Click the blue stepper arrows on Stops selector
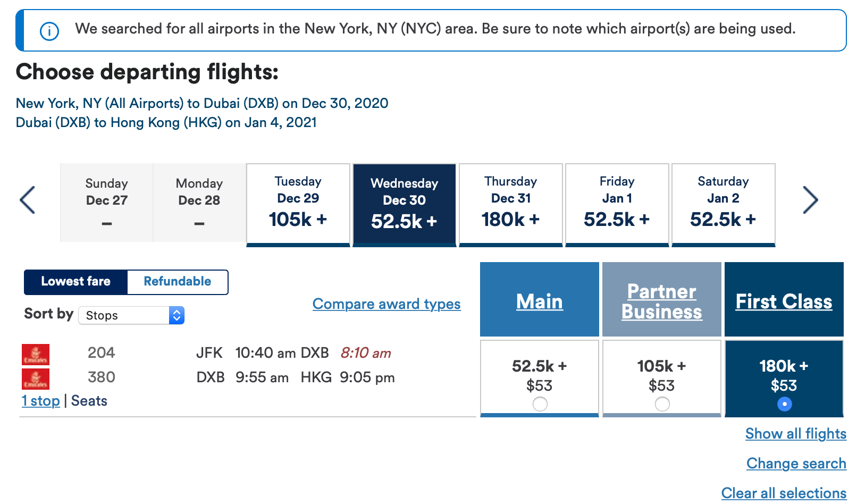Screen dimensions: 857x504 coord(177,315)
